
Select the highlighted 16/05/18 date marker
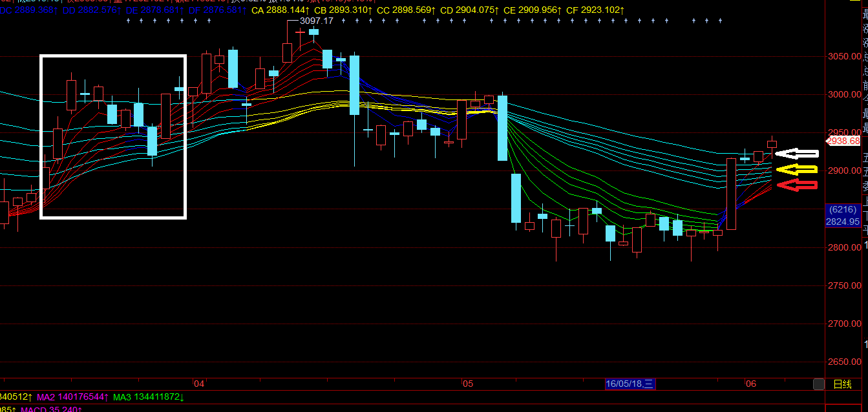click(630, 384)
